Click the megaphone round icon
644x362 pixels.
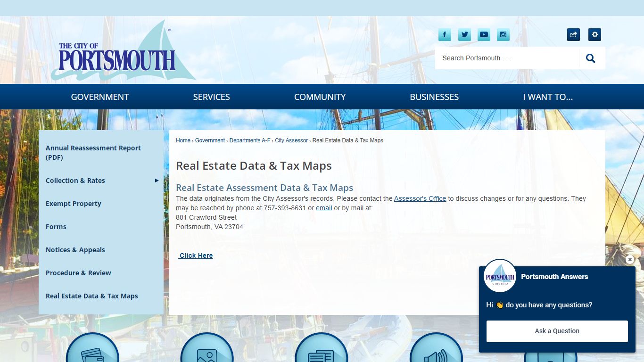(x=436, y=348)
